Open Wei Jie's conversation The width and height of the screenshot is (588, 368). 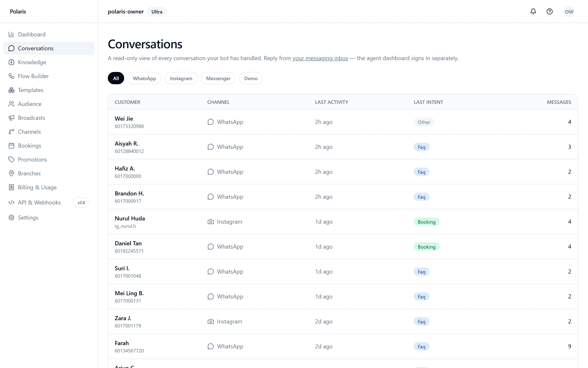pyautogui.click(x=343, y=122)
